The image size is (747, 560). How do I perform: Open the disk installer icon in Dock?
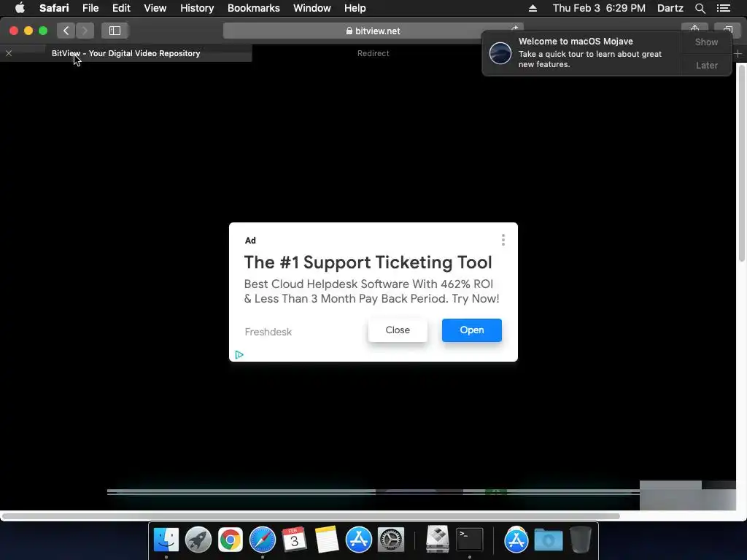[438, 539]
